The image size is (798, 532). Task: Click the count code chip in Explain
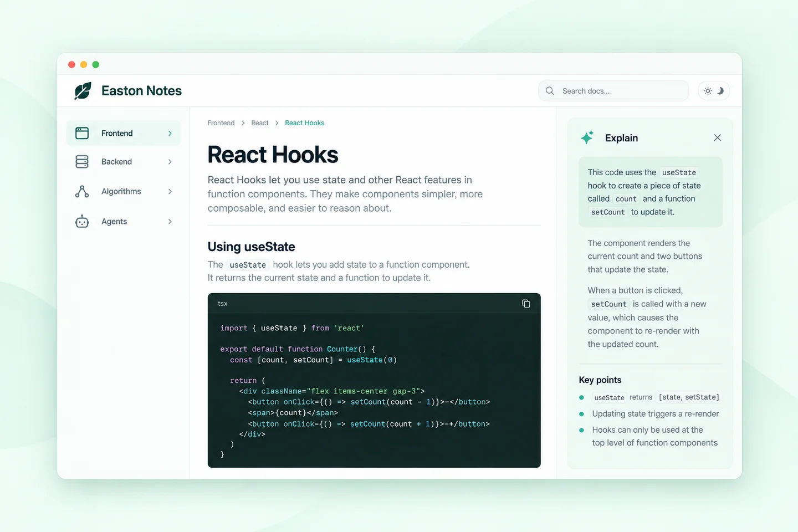[626, 199]
